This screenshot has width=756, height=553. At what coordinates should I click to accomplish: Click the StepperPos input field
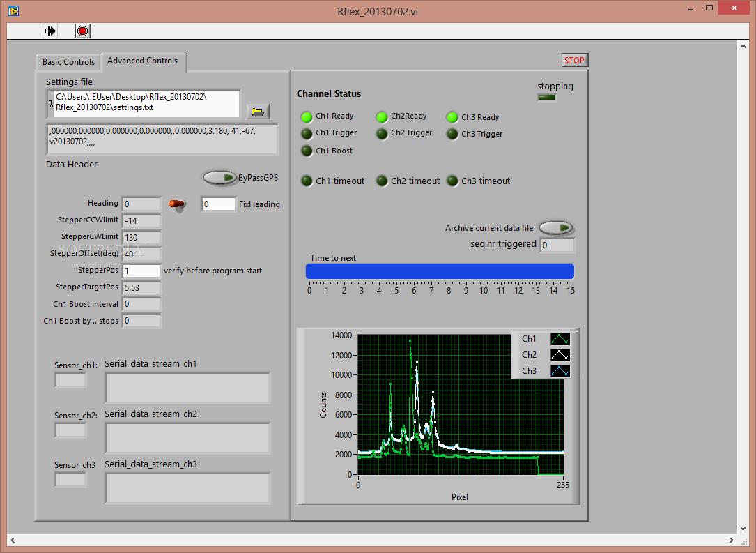pyautogui.click(x=141, y=271)
